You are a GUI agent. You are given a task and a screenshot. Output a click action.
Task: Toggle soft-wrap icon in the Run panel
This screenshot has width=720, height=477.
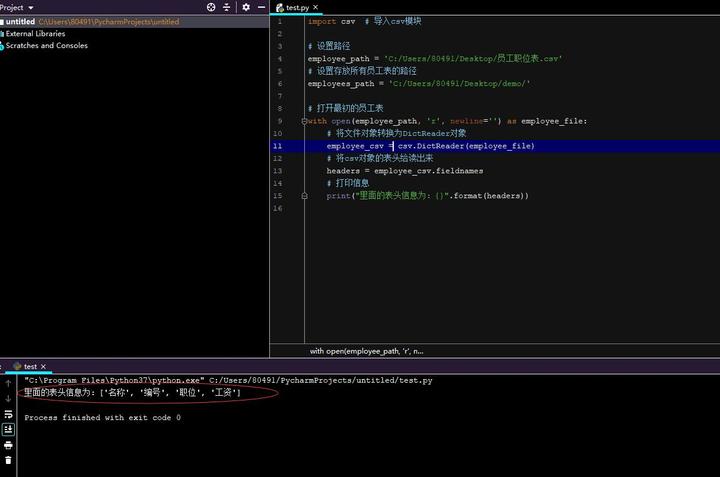coord(8,414)
